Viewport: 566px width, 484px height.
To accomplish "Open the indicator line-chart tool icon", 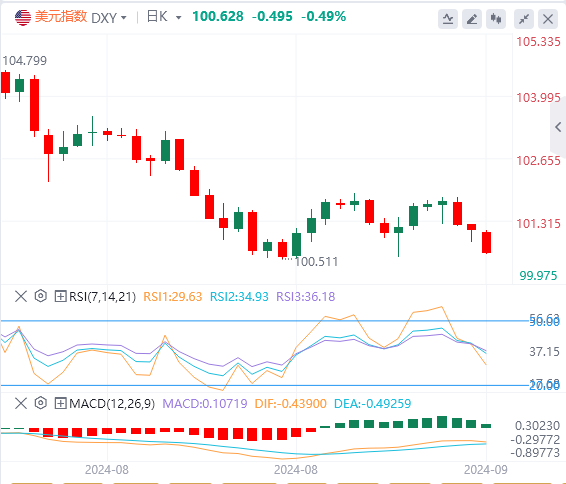I will [x=448, y=19].
